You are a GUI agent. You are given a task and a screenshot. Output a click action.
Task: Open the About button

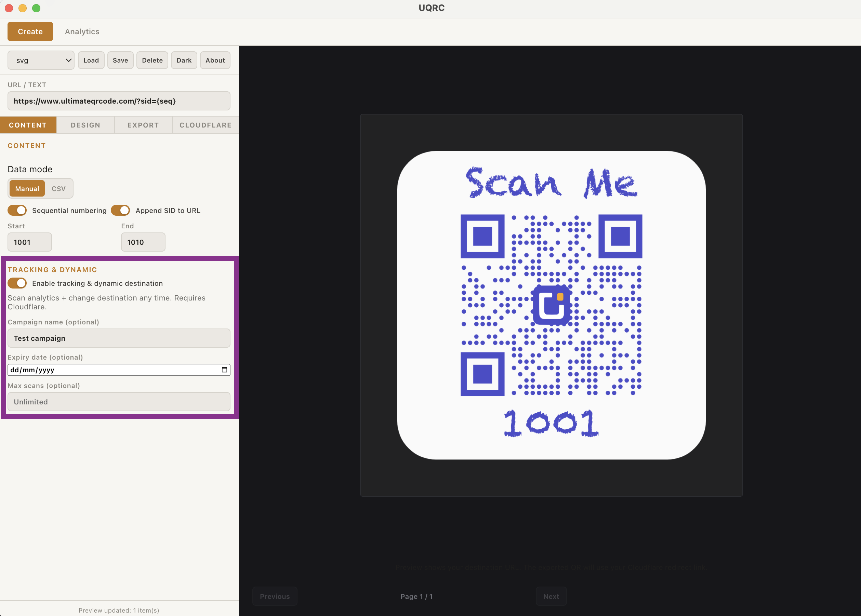tap(215, 60)
